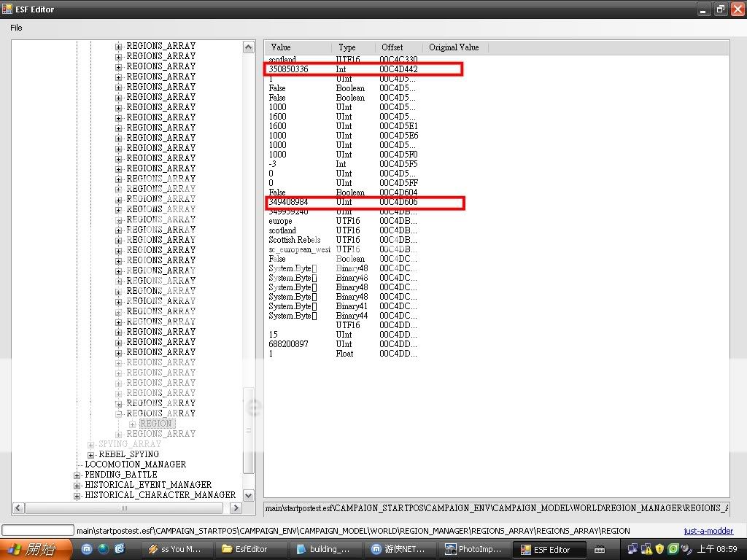Launch the first blue quick-launch icon
This screenshot has width=747, height=560.
[87, 549]
